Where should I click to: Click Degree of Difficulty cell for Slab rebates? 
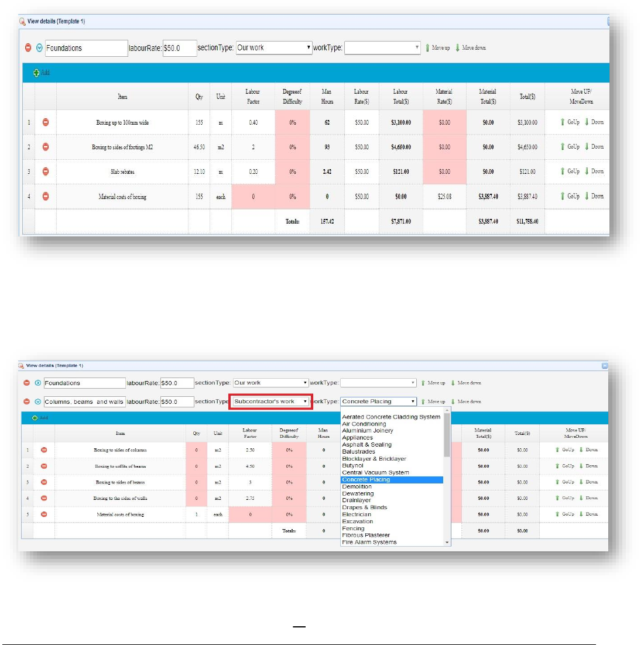(x=293, y=171)
